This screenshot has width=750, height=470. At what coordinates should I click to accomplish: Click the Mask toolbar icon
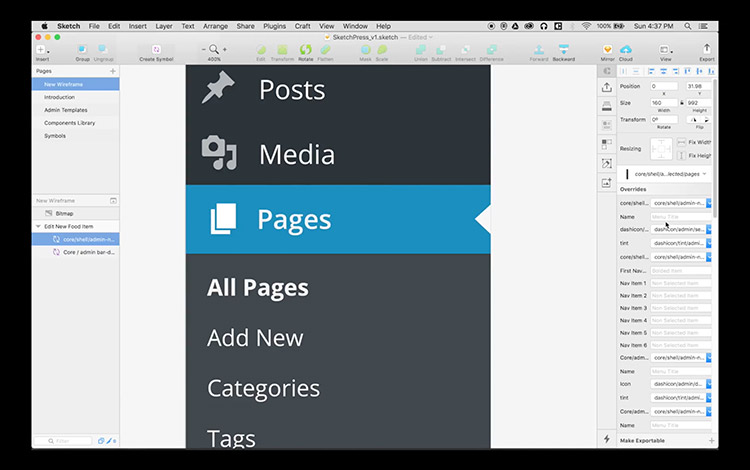coord(365,49)
